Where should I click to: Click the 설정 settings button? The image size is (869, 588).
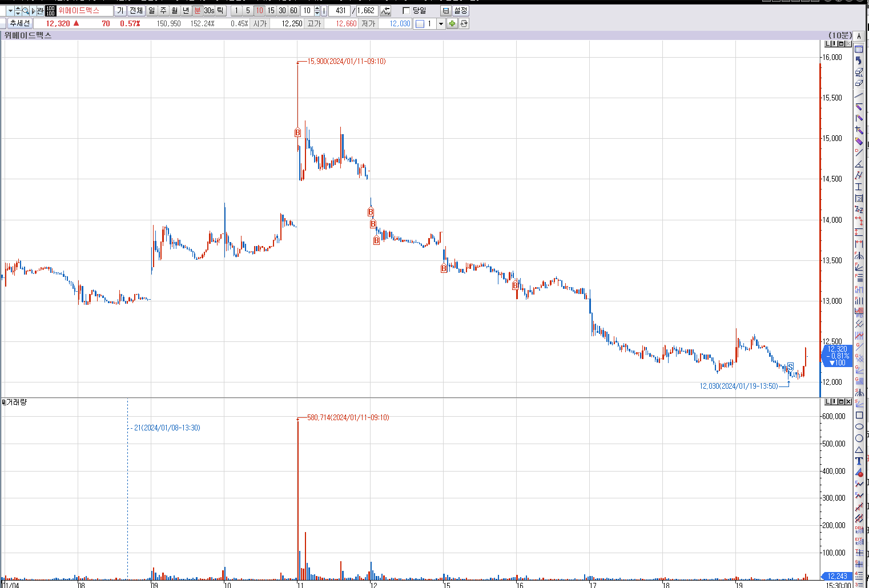click(x=460, y=11)
